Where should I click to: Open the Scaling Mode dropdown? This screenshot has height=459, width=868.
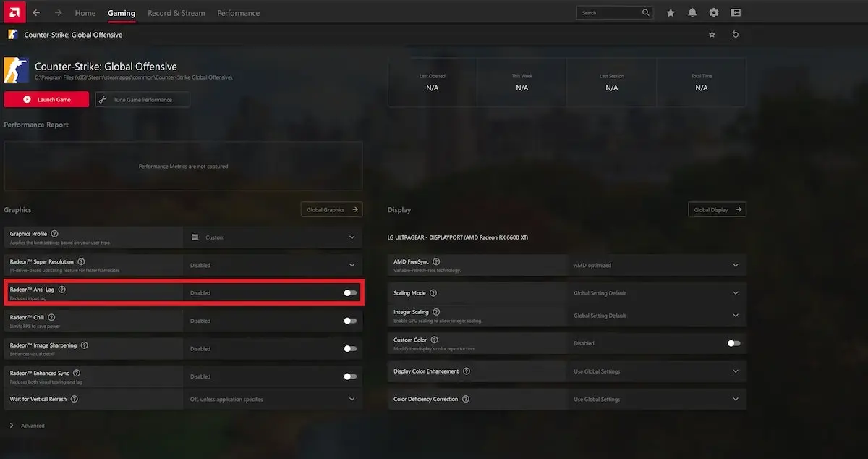pyautogui.click(x=657, y=293)
